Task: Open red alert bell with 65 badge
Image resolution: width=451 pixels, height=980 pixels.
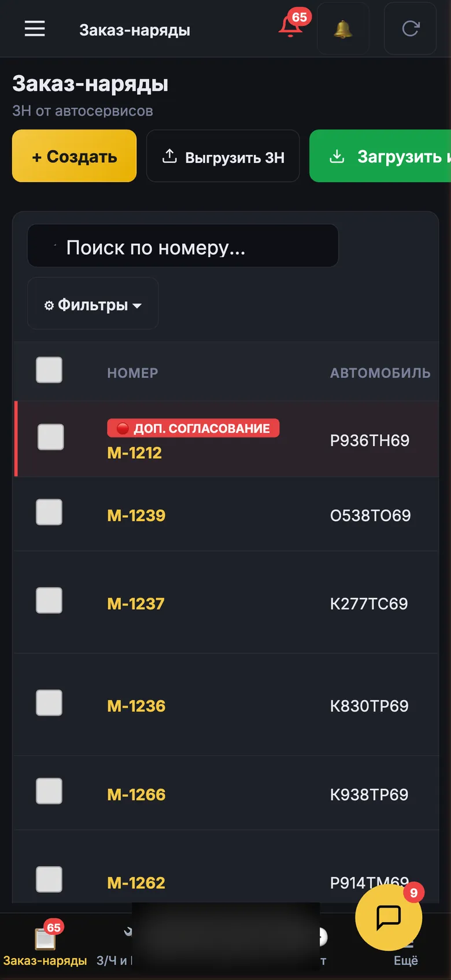Action: 291,26
